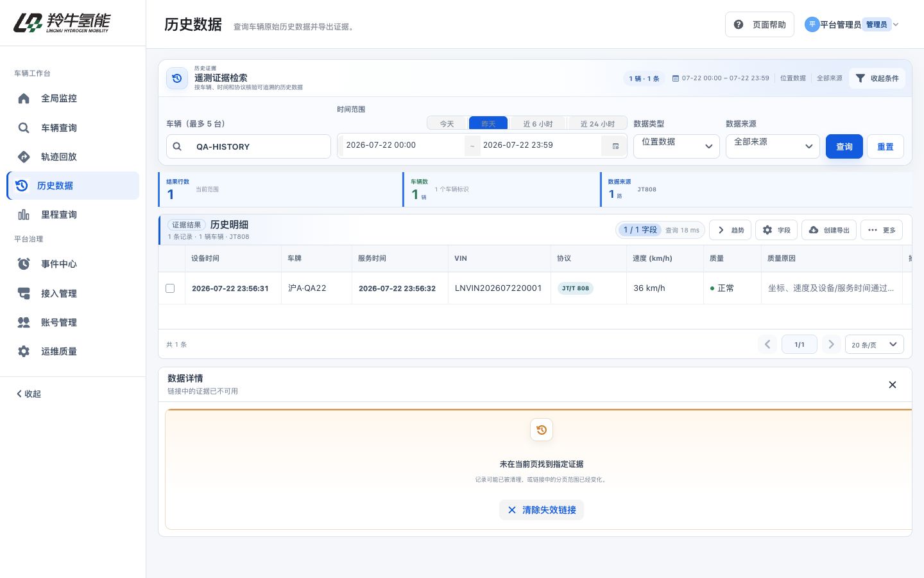
Task: Click 清除失效链接 button
Action: 542,510
